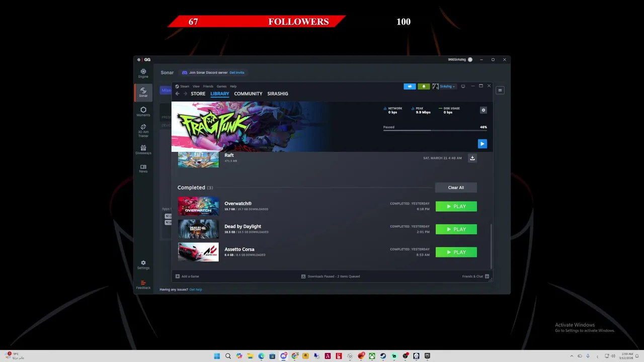Click the Get invite Discord link
The width and height of the screenshot is (644, 362).
click(x=237, y=72)
